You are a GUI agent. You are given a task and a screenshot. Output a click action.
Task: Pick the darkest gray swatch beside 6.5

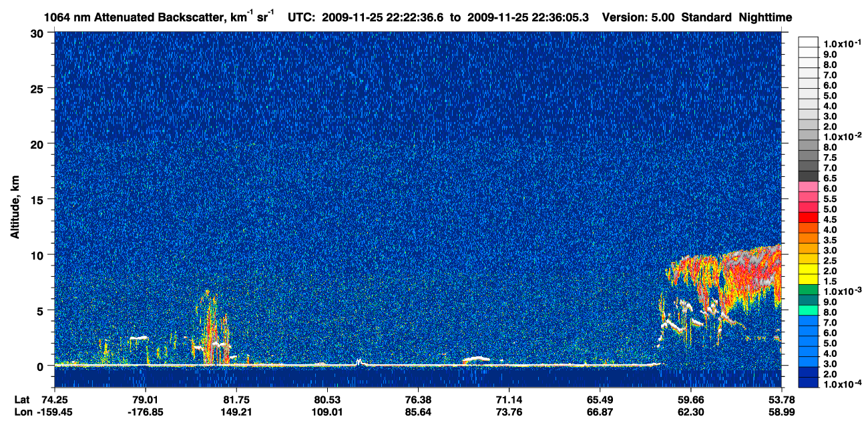pos(809,175)
